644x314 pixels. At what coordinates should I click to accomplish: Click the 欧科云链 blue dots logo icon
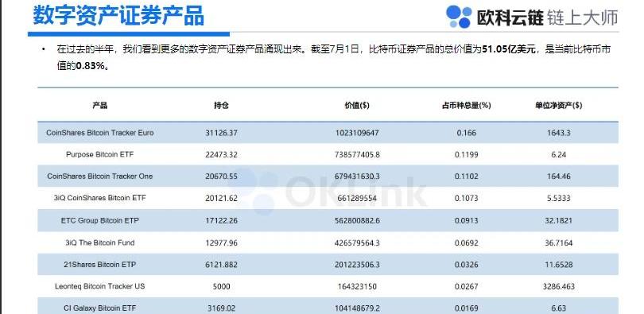(x=459, y=17)
